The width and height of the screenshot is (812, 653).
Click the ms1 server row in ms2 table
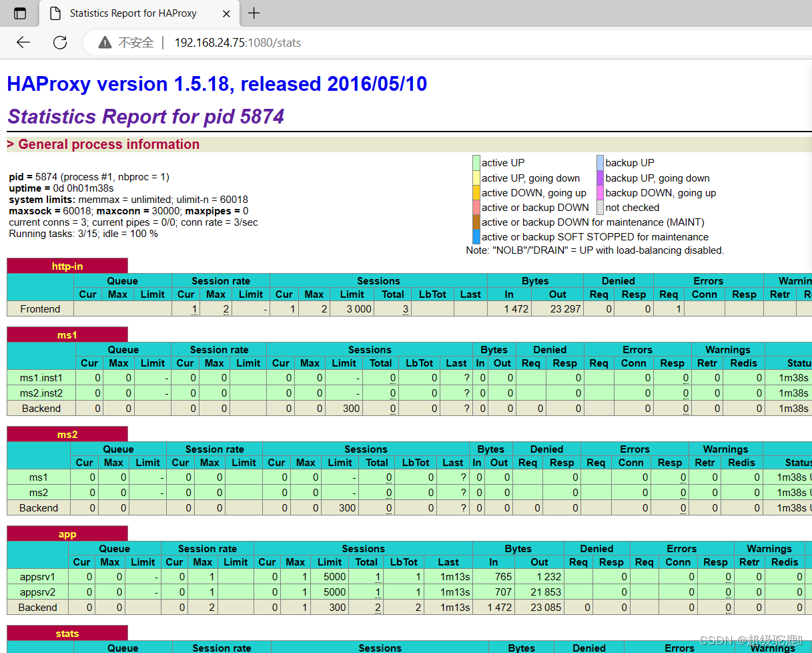tap(39, 477)
